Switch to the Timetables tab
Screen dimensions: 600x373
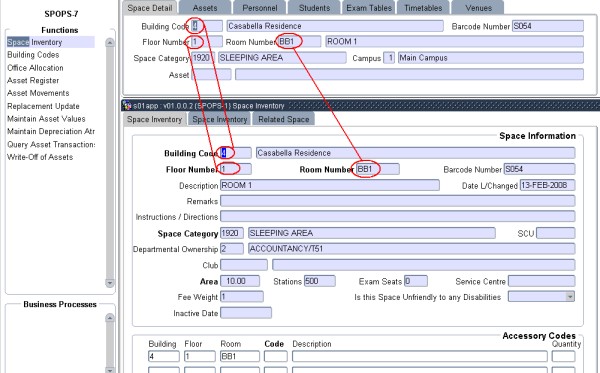point(423,8)
